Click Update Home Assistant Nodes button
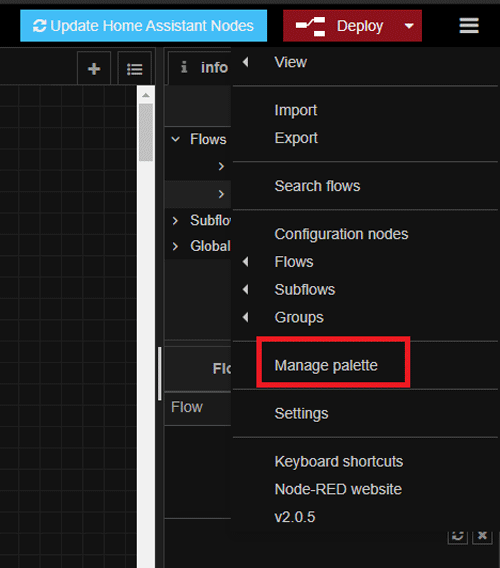This screenshot has width=500, height=568. pos(143,26)
